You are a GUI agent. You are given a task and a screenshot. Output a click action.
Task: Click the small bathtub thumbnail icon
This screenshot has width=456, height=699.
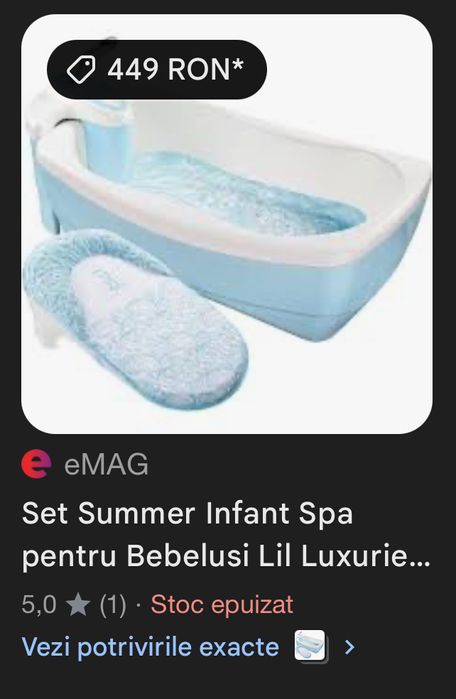[311, 647]
